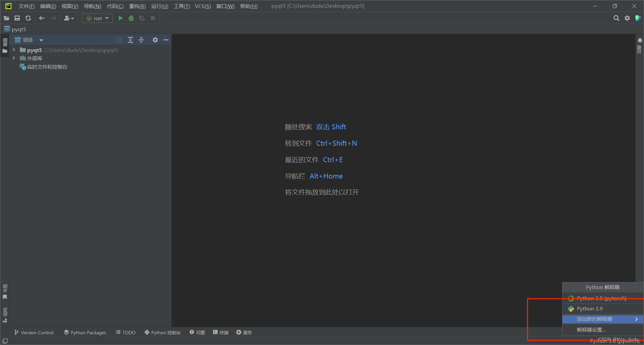Navigate back with the arrow icon

42,18
